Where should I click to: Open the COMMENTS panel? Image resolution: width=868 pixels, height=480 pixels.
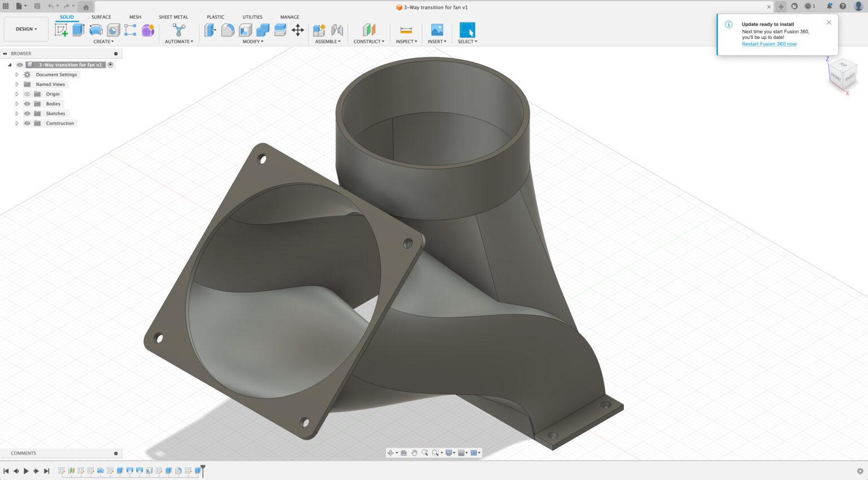pos(23,453)
